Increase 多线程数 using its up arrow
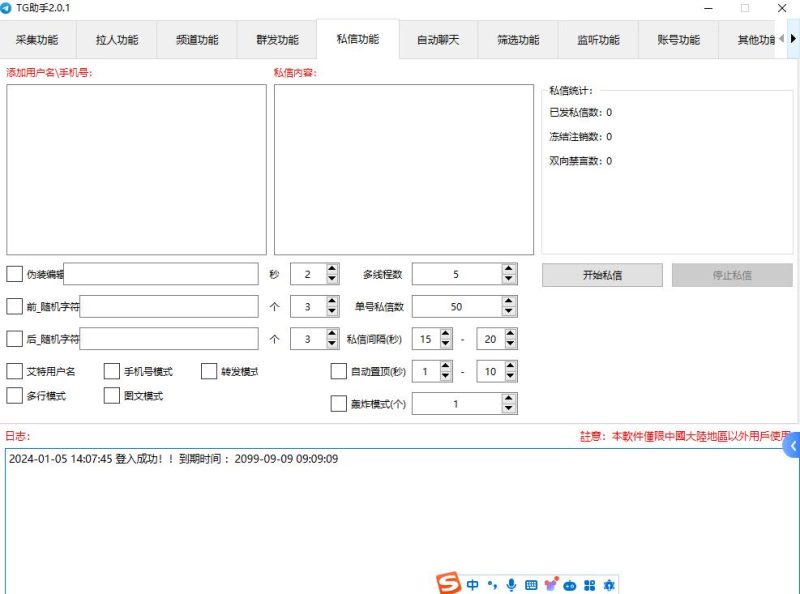Image resolution: width=800 pixels, height=594 pixels. pos(507,268)
